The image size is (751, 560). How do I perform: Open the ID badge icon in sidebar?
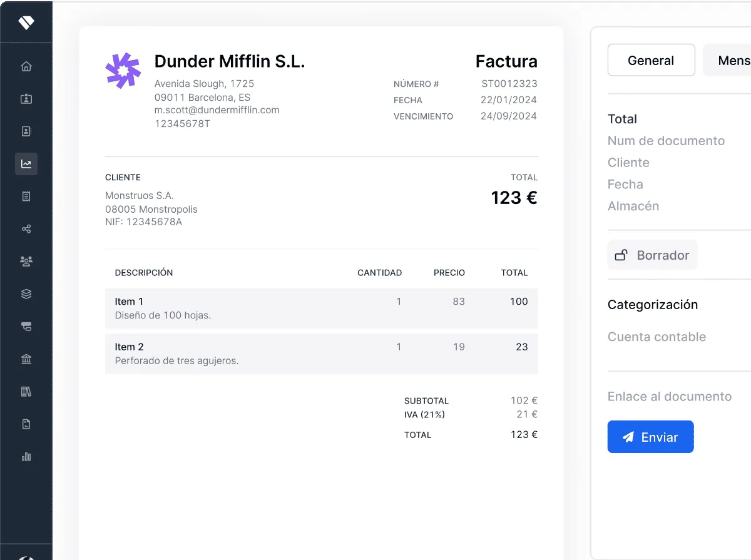pos(26,99)
